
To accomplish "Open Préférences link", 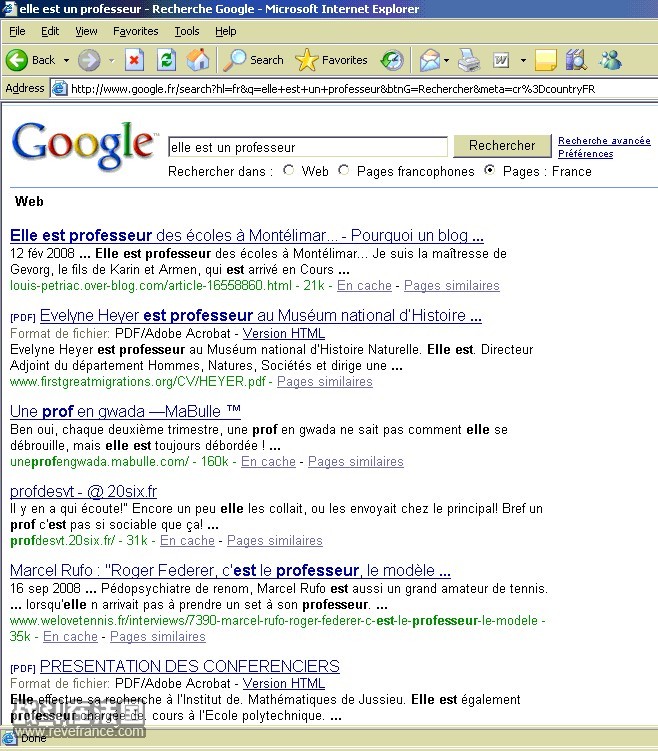I will (x=586, y=154).
